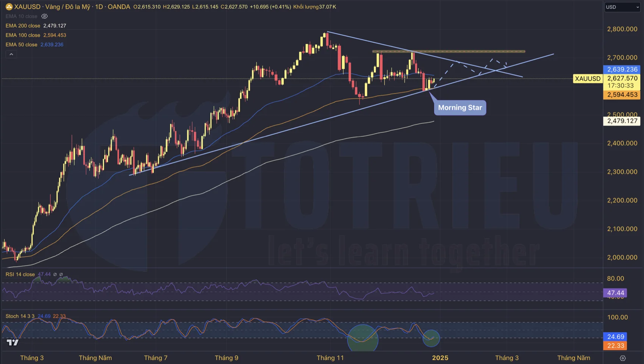This screenshot has width=644, height=364.
Task: Select the EMA 50 close indicator legend
Action: tap(22, 45)
